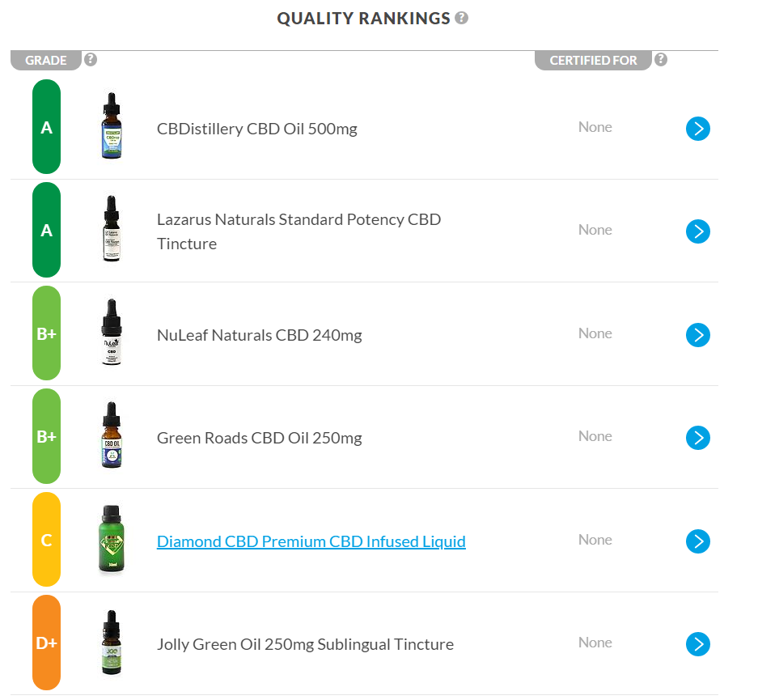Select CBDistillery CBD Oil 500mg product name
Screen dimensions: 758x700
click(x=257, y=129)
